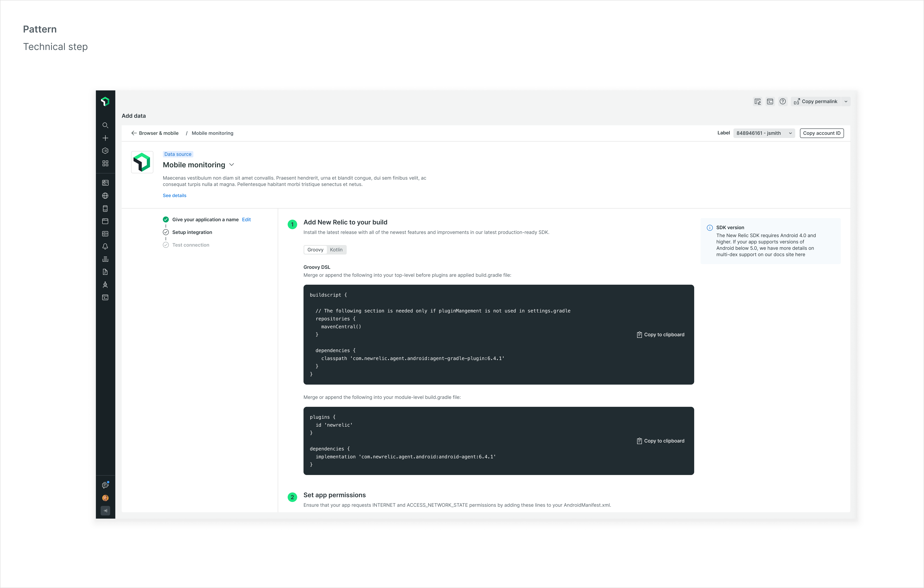
Task: Click the Mobile monitoring breadcrumb text
Action: pyautogui.click(x=213, y=133)
